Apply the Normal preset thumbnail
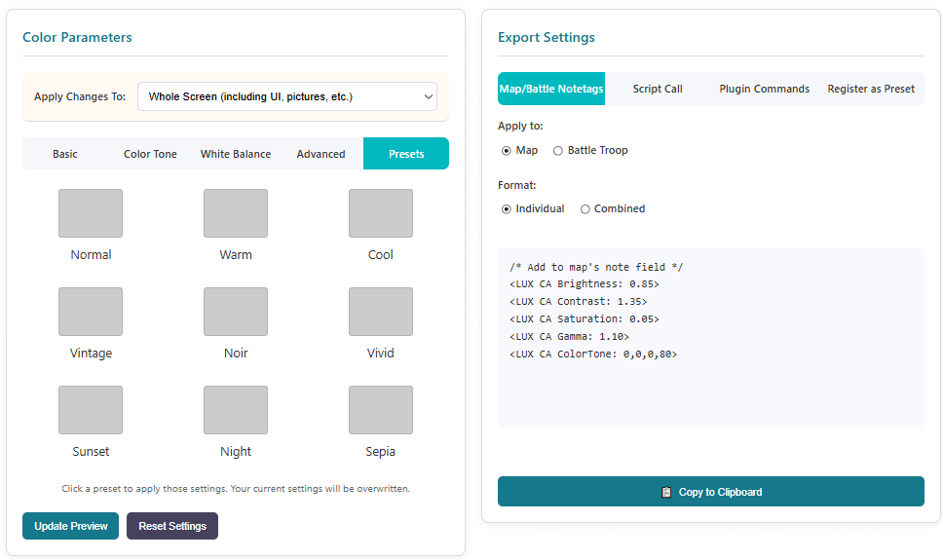The image size is (943, 560). (91, 213)
